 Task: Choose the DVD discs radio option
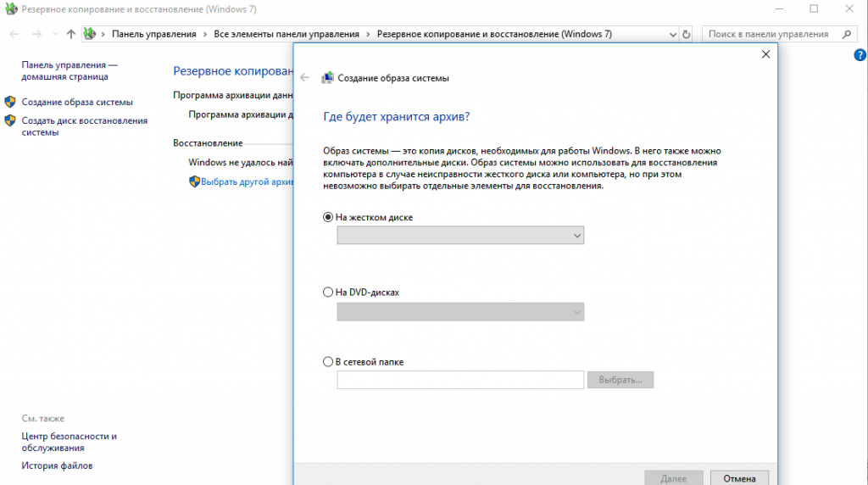(328, 292)
